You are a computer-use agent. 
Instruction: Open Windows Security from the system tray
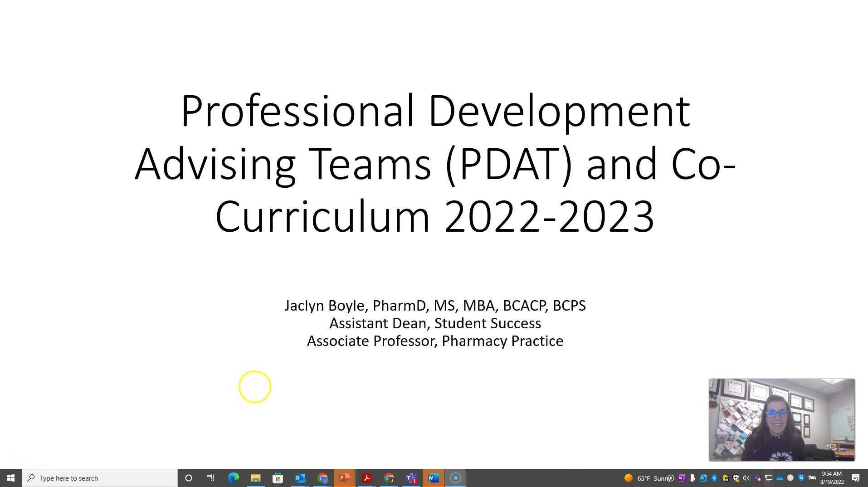pos(736,478)
